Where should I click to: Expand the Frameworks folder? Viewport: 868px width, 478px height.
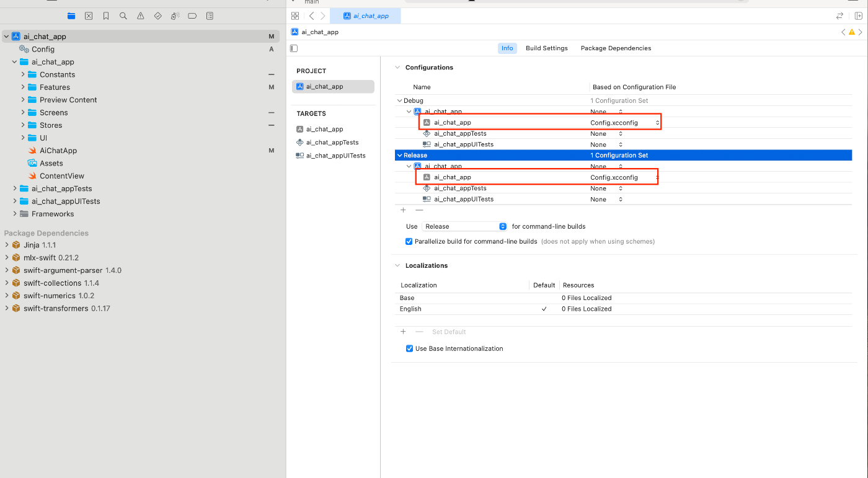[15, 214]
